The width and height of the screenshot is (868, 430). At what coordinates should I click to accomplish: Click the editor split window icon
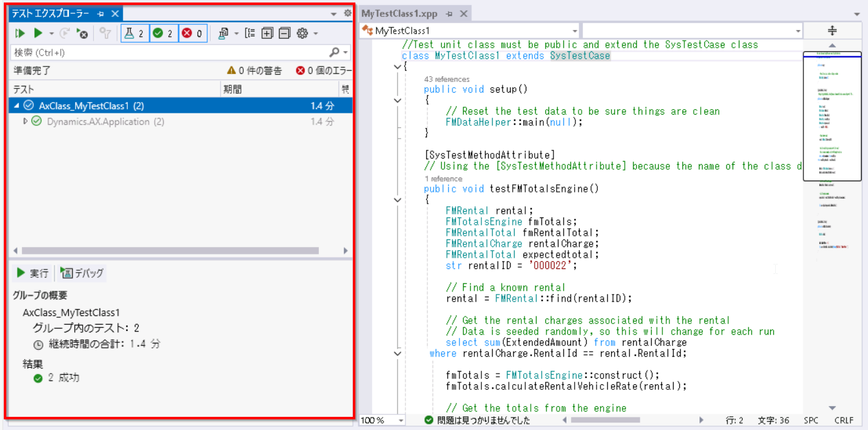click(832, 31)
